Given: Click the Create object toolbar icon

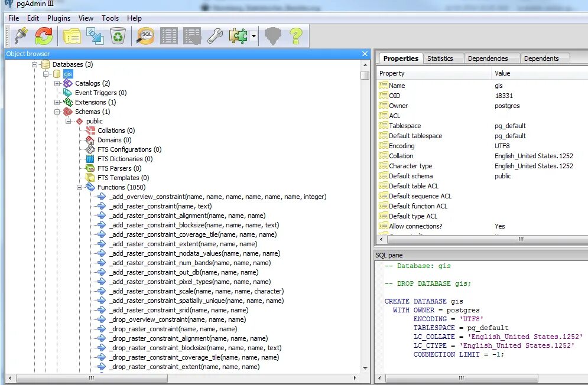Looking at the screenshot, I should pyautogui.click(x=95, y=36).
